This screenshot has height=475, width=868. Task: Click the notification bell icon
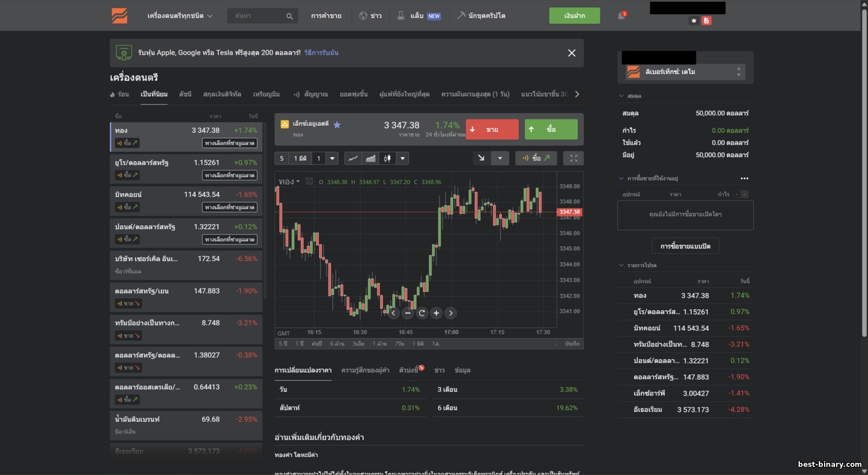[621, 16]
